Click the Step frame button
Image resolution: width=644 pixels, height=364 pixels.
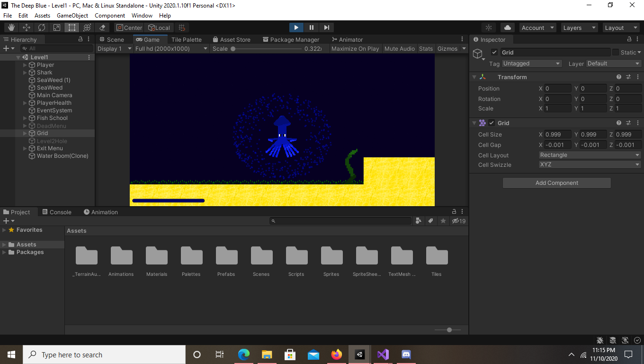click(x=327, y=27)
